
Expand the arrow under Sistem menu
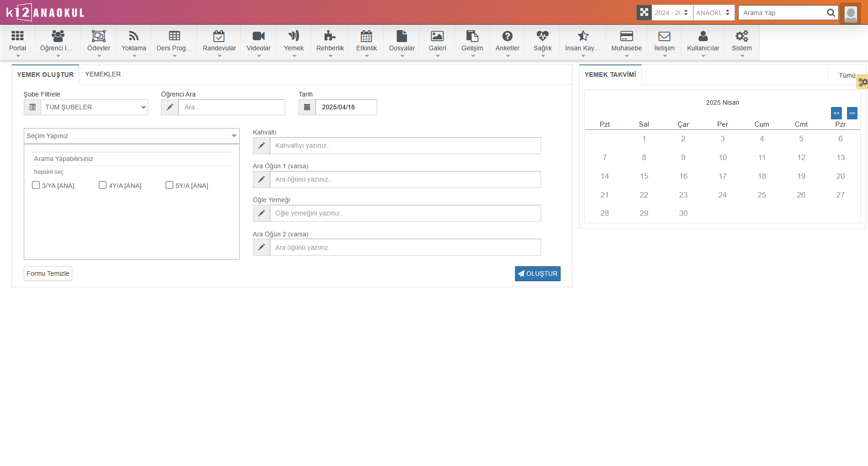click(x=742, y=56)
